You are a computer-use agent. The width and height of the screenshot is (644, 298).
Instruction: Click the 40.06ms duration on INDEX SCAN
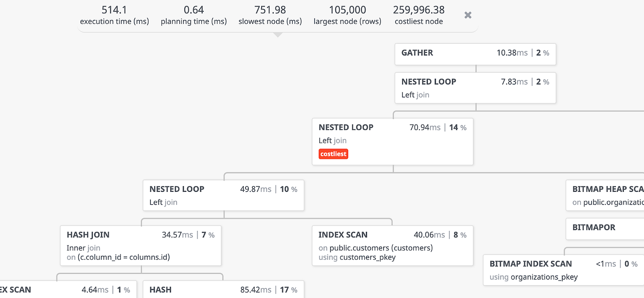pos(429,235)
